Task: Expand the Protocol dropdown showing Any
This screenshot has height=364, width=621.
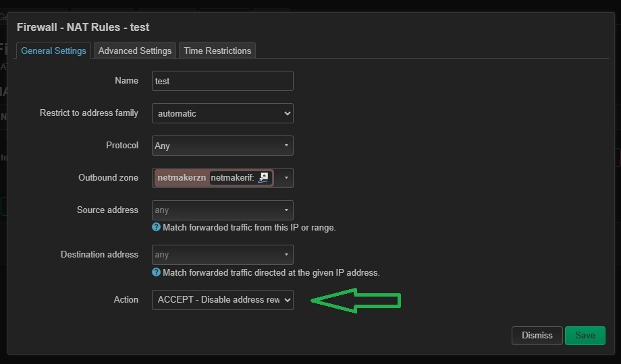Action: pos(223,146)
